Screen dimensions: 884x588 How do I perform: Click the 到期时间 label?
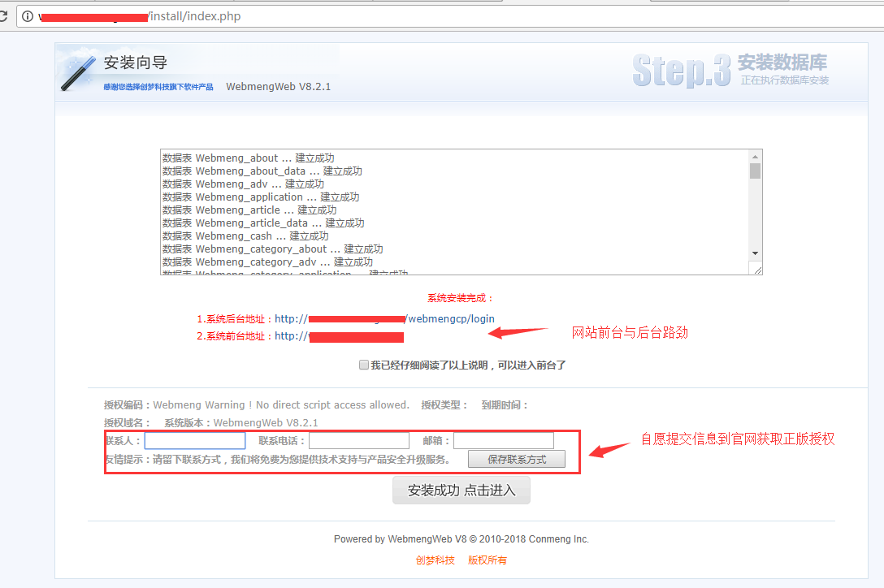[x=505, y=404]
